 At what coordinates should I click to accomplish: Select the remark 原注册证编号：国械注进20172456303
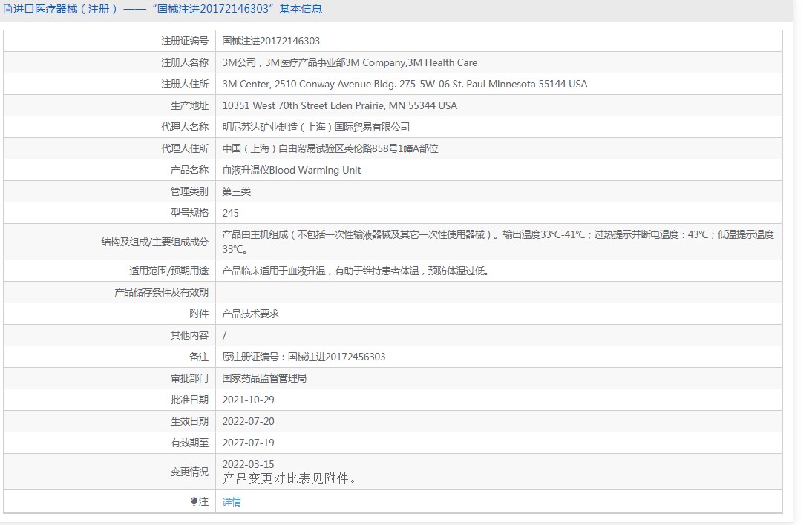click(304, 357)
